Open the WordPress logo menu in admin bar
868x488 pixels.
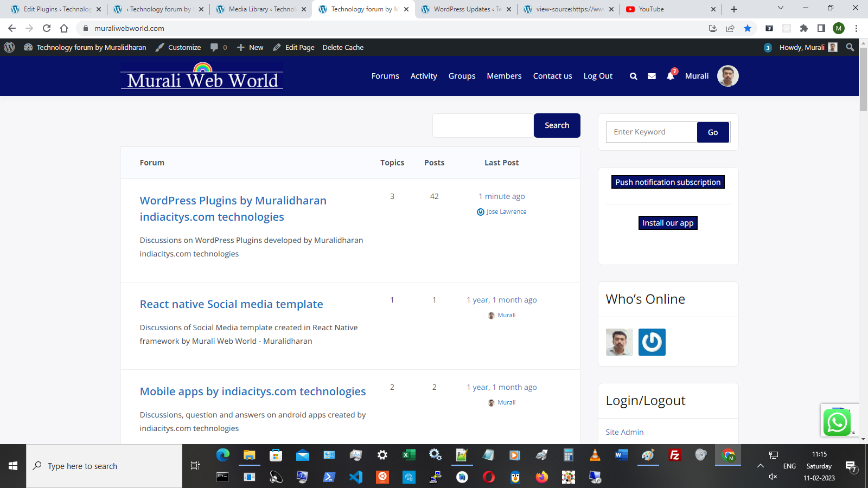[x=9, y=47]
